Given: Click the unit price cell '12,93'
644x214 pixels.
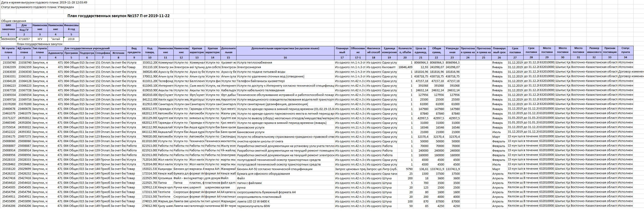Looking at the screenshot, I should pyautogui.click(x=421, y=67).
